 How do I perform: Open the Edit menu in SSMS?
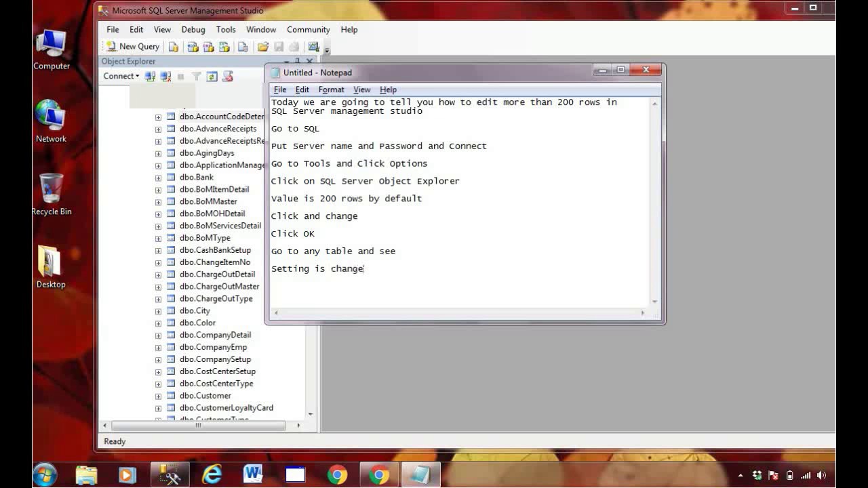136,30
